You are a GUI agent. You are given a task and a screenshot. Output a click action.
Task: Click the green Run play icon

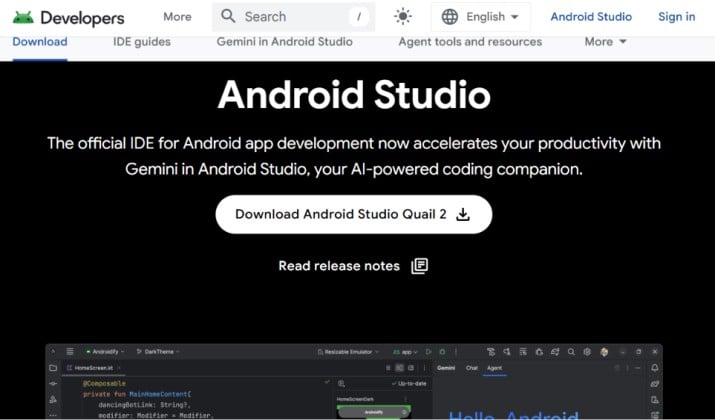(x=428, y=352)
